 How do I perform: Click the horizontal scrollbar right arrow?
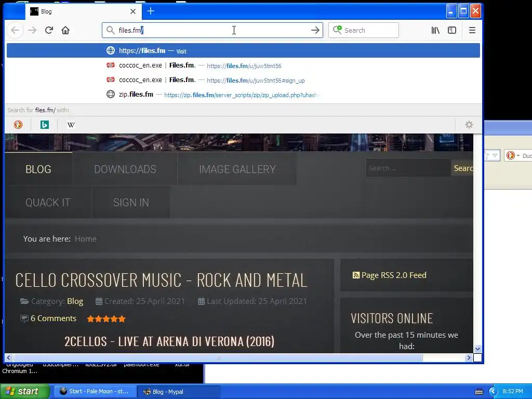tap(469, 357)
